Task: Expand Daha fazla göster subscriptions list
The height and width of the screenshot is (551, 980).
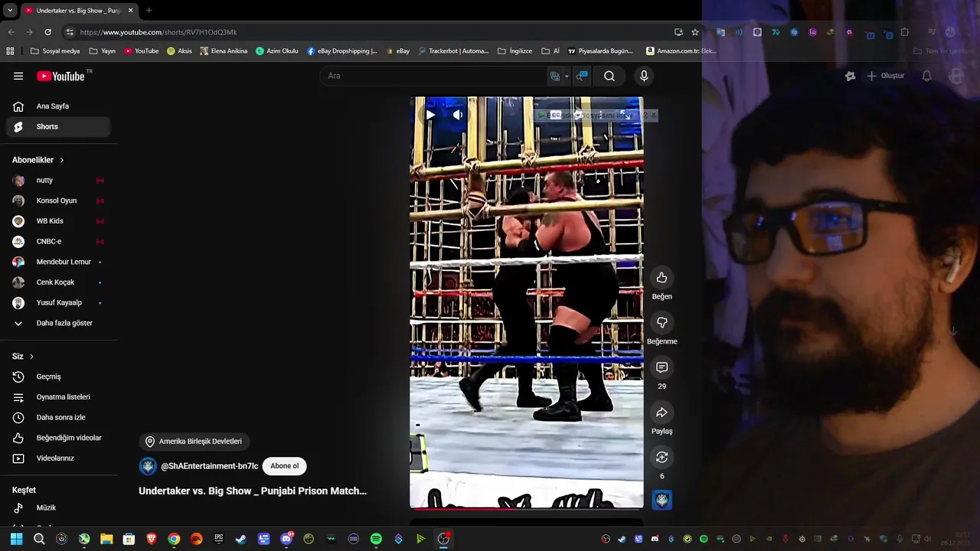Action: (x=58, y=323)
